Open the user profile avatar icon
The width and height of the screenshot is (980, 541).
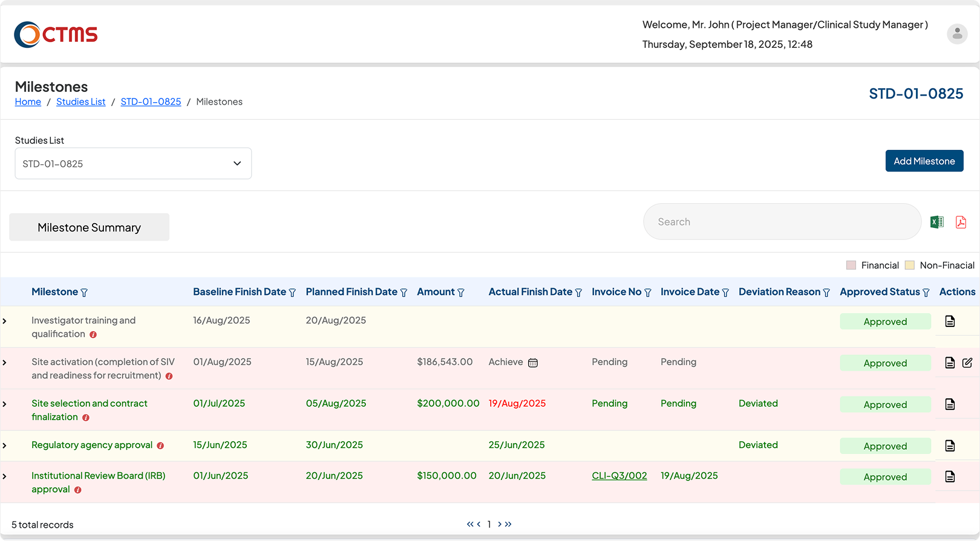point(957,34)
